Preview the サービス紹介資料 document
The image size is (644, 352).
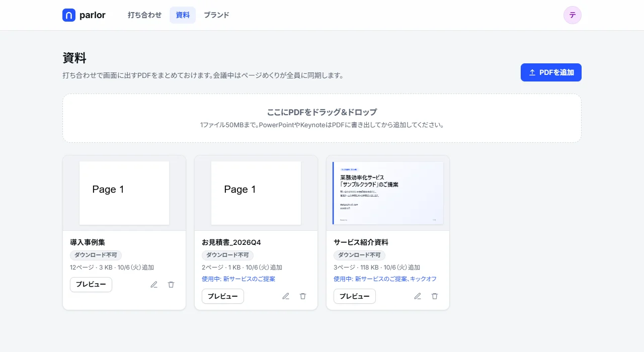355,296
